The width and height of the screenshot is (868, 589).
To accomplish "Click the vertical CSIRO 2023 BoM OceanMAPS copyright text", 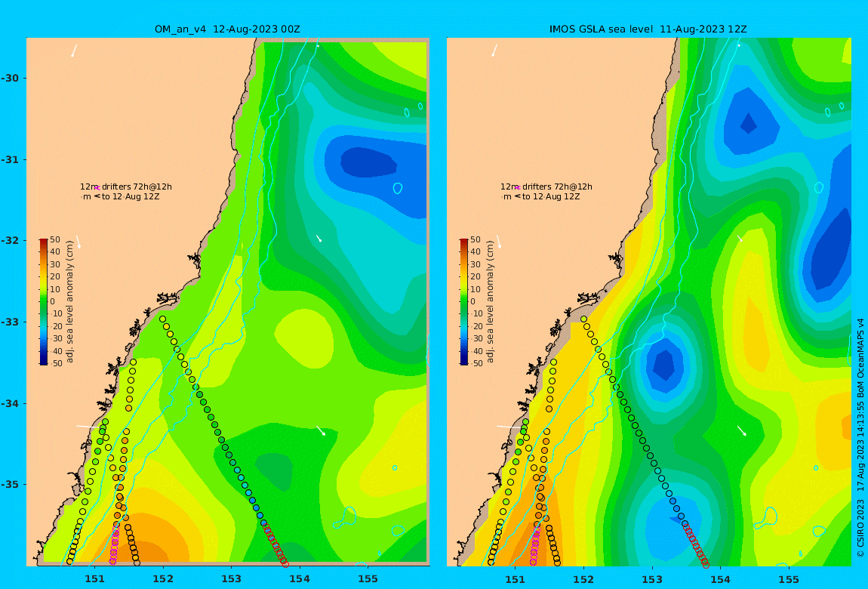I will [x=860, y=437].
